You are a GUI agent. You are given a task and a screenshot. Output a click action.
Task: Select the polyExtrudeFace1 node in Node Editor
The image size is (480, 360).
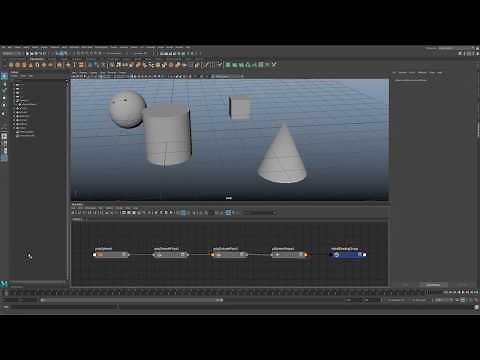[229, 254]
